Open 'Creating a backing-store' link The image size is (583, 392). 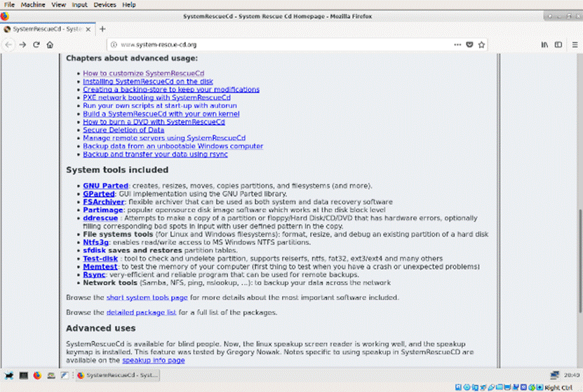point(171,90)
